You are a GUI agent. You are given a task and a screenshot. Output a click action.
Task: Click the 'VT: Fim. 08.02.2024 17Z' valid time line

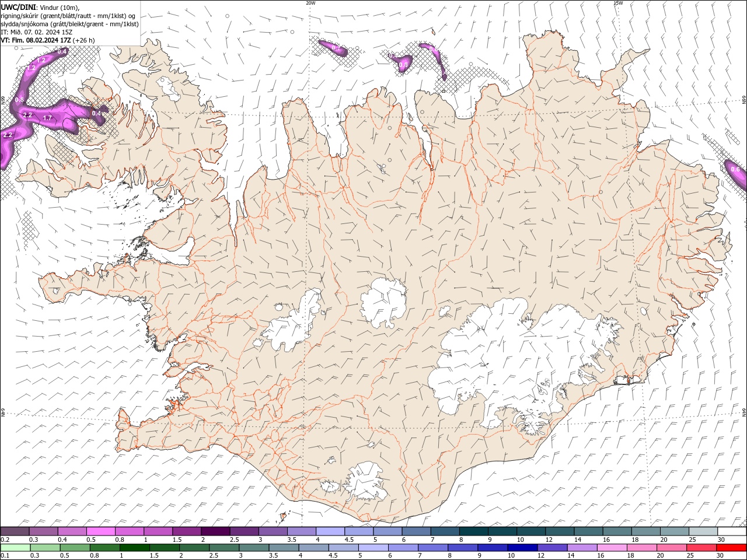tap(36, 40)
